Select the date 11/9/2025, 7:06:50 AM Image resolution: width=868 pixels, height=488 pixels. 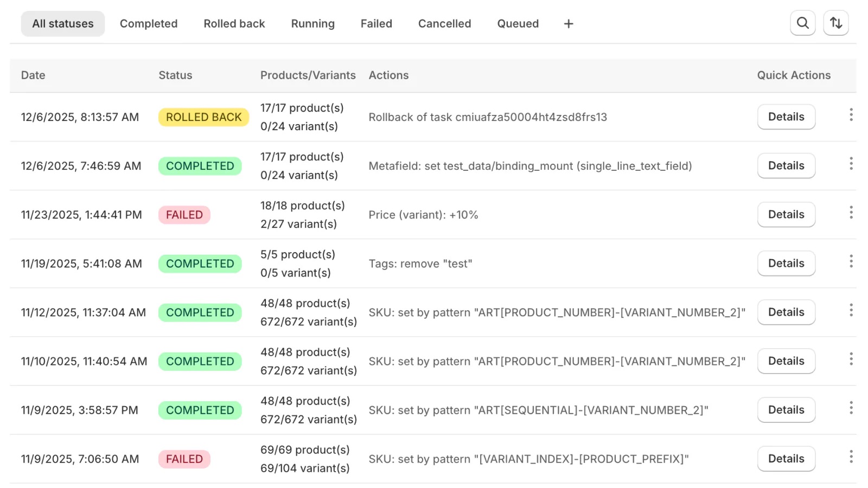click(x=80, y=459)
